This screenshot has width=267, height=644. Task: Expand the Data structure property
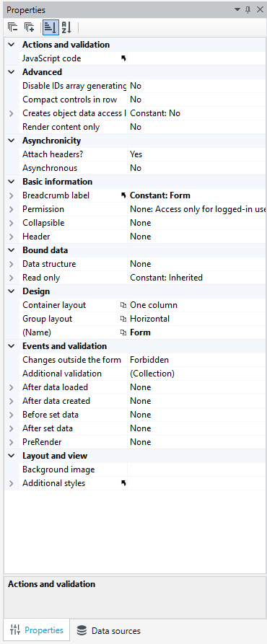(x=12, y=264)
